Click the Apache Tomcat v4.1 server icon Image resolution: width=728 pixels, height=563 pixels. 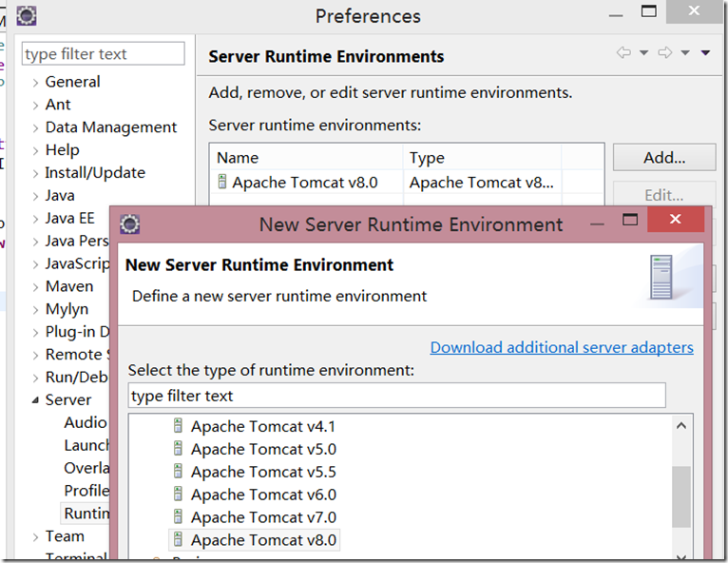(178, 425)
